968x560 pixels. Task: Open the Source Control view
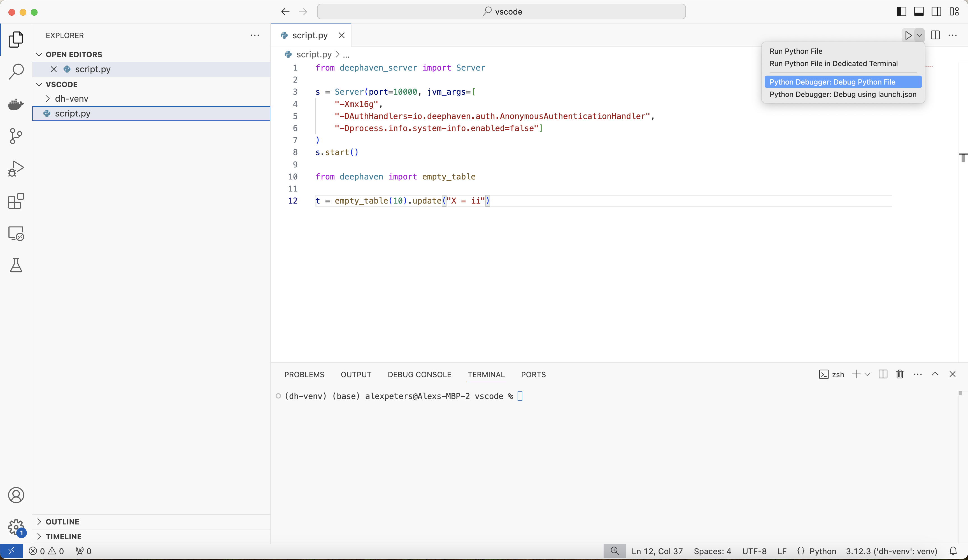coord(16,136)
